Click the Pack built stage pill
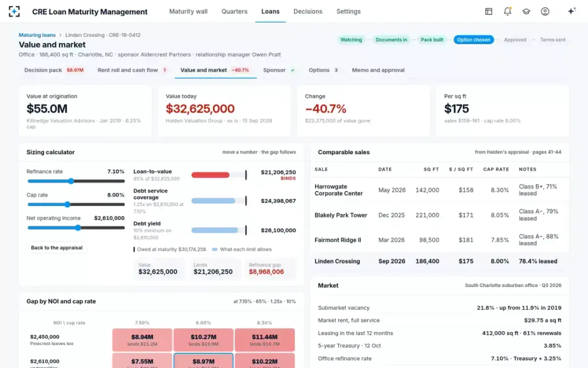The height and width of the screenshot is (368, 588). pyautogui.click(x=432, y=40)
